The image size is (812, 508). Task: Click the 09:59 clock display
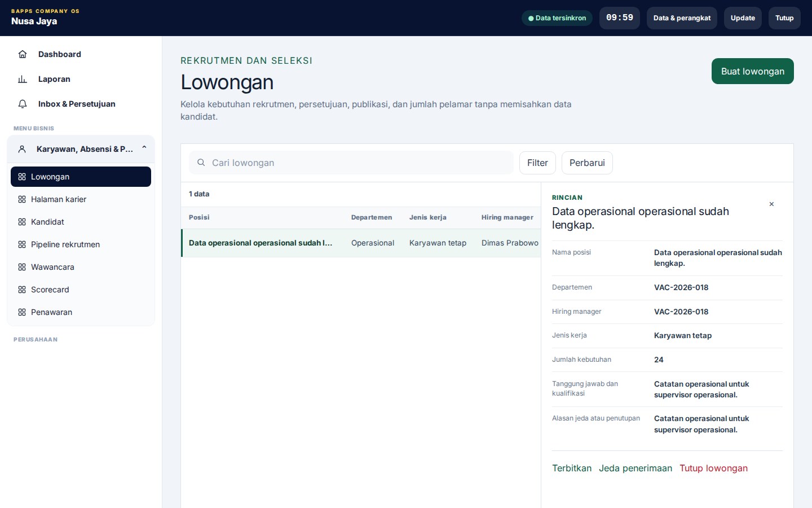(619, 18)
